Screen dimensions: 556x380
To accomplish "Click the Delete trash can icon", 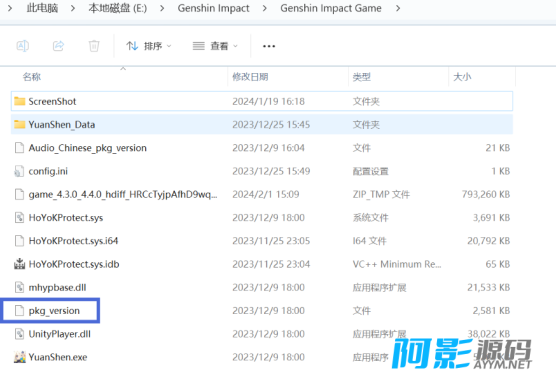I will pyautogui.click(x=94, y=46).
